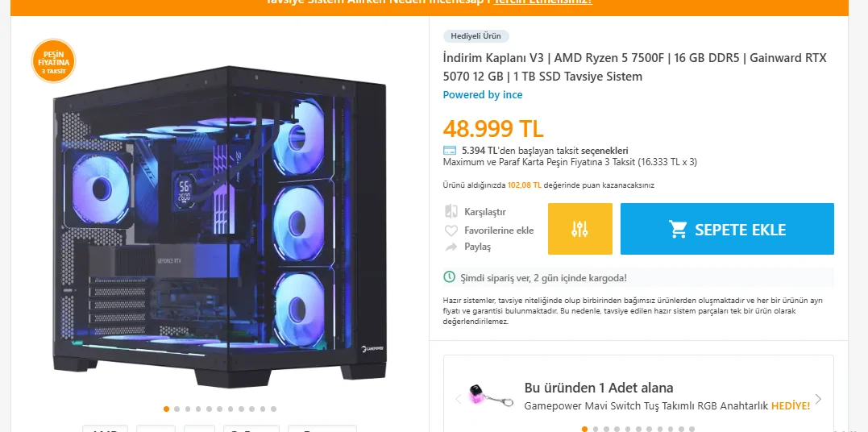Click the compare (Karşılaştır) icon
This screenshot has width=868, height=432.
(x=451, y=212)
